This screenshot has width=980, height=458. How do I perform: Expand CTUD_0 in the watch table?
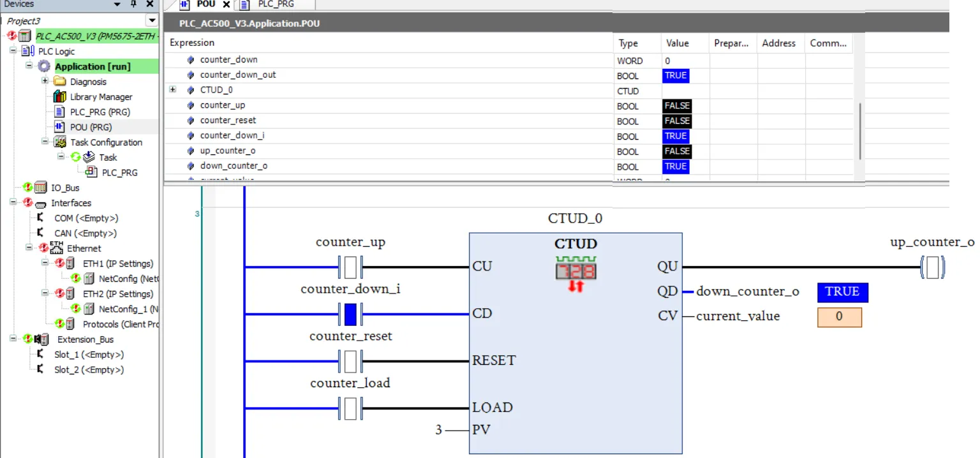[172, 90]
